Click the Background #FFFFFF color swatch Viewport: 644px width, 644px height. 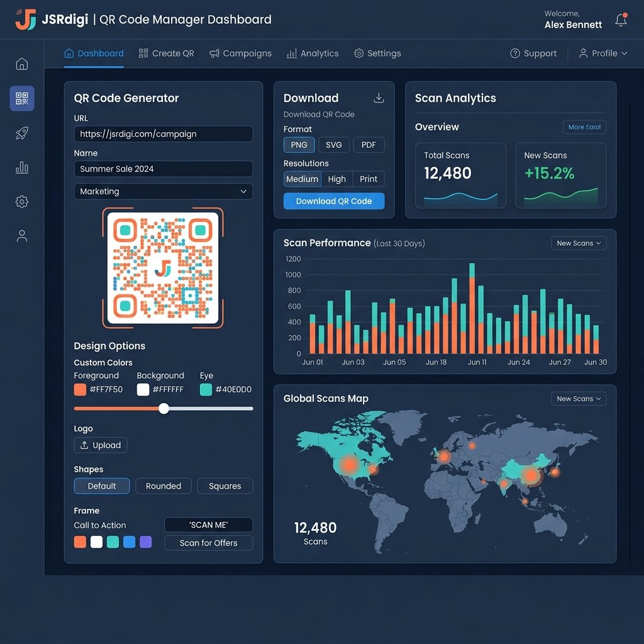[143, 389]
